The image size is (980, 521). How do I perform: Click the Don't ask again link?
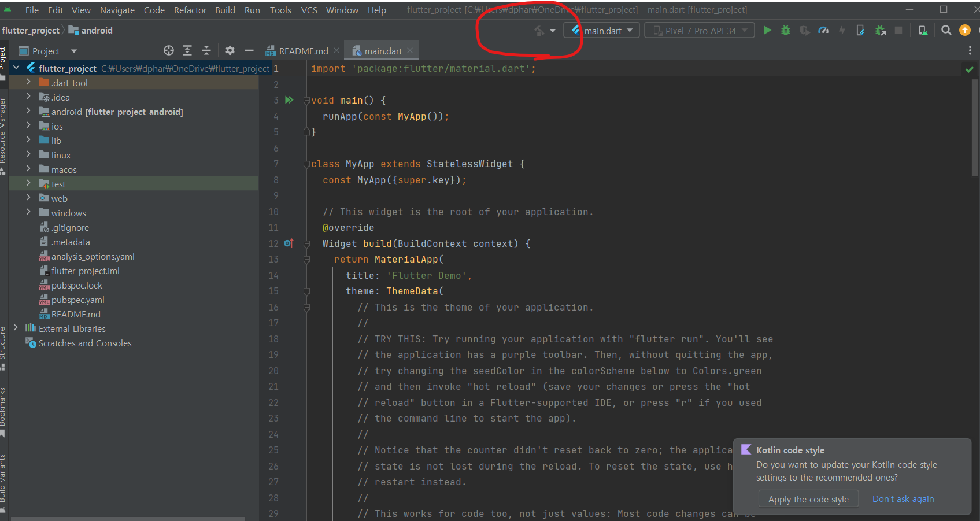pos(903,499)
